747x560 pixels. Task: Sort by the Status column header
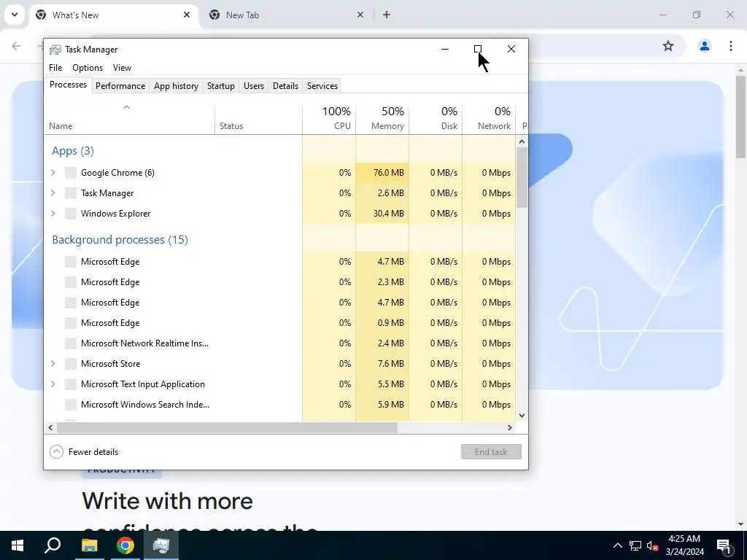coord(258,118)
